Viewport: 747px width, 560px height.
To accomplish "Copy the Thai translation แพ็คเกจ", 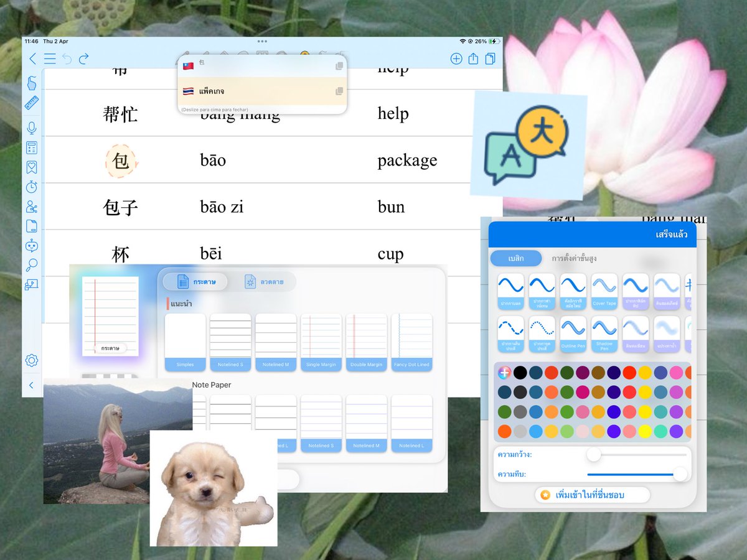I will (x=339, y=91).
